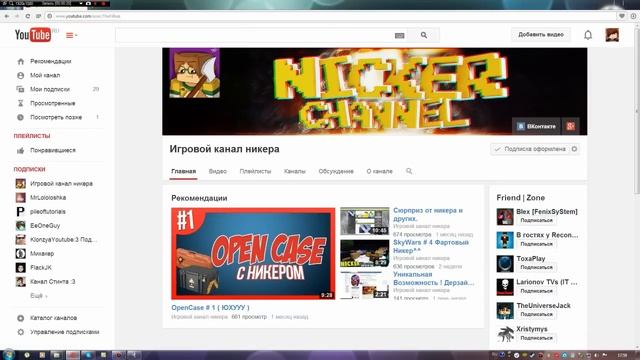
Task: Click EeOneGuy subscription avatar
Action: [20, 226]
